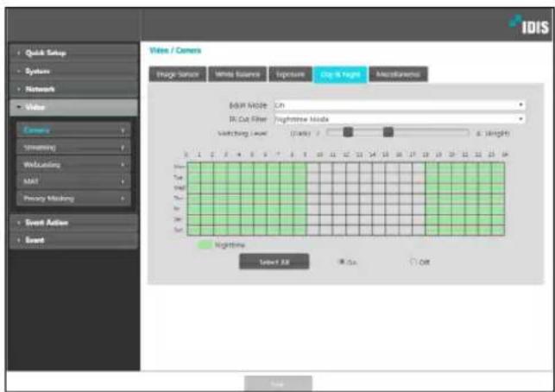Click the Monday hour 0 schedule cell
The image size is (555, 392).
[x=194, y=168]
